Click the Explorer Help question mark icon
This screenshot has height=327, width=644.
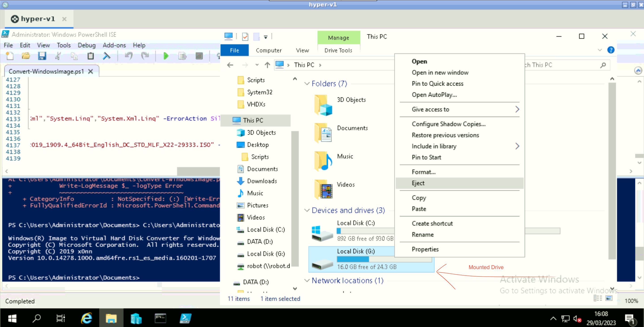(x=611, y=50)
